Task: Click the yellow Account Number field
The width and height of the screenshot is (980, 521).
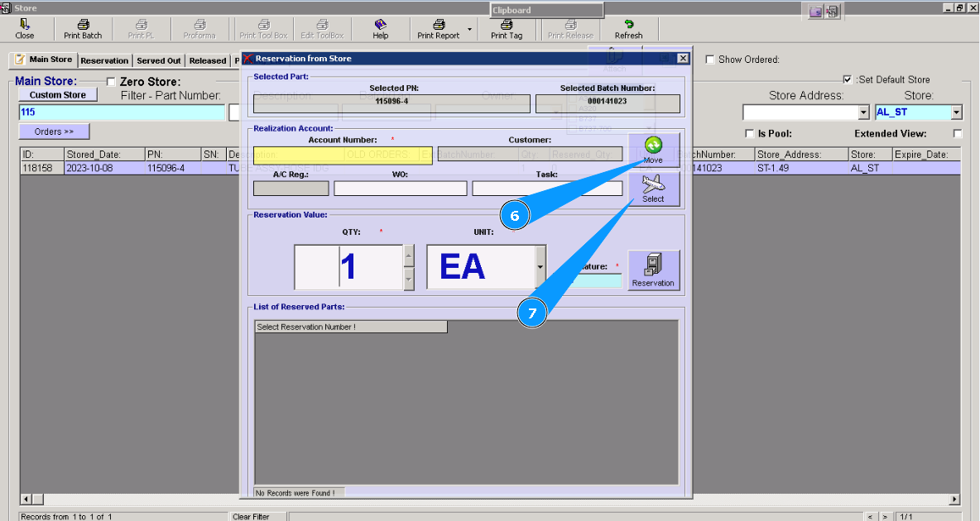Action: [x=342, y=155]
